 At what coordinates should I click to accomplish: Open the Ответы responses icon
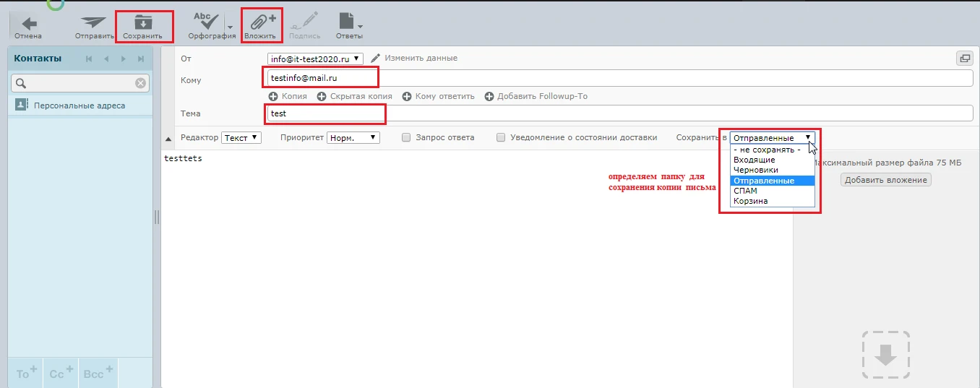click(348, 22)
